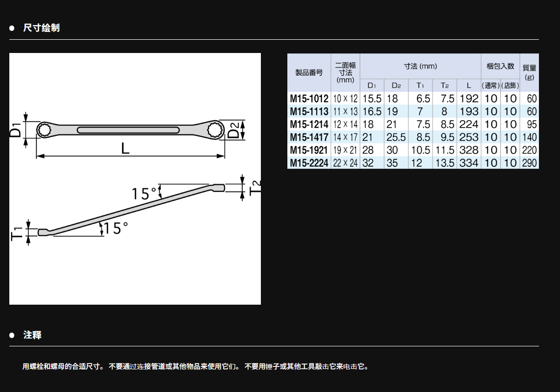This screenshot has height=392, width=560.
Task: Click the 製品番号 column header
Action: (x=309, y=72)
